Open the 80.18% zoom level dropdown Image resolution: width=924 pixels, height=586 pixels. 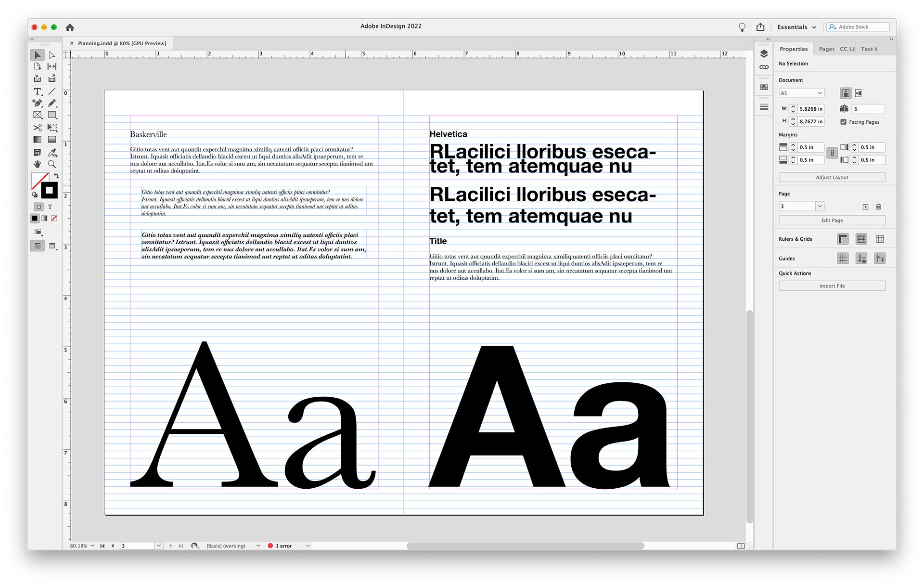(92, 546)
